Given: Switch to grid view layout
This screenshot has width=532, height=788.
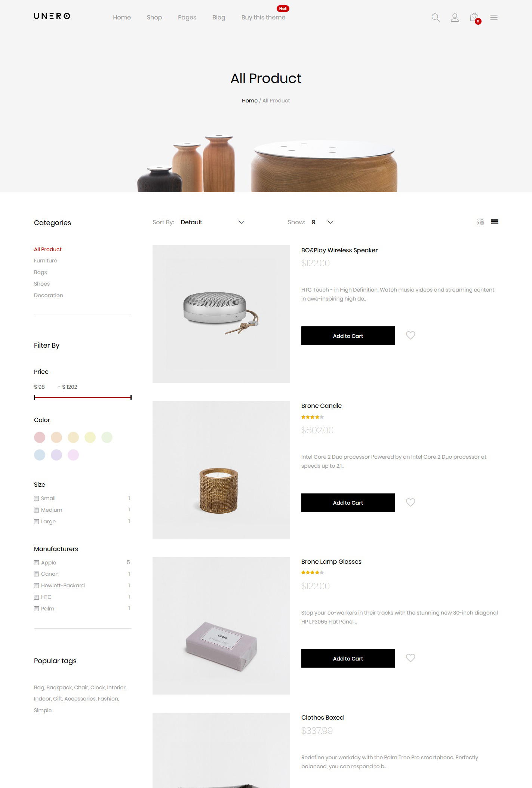Looking at the screenshot, I should pyautogui.click(x=481, y=222).
